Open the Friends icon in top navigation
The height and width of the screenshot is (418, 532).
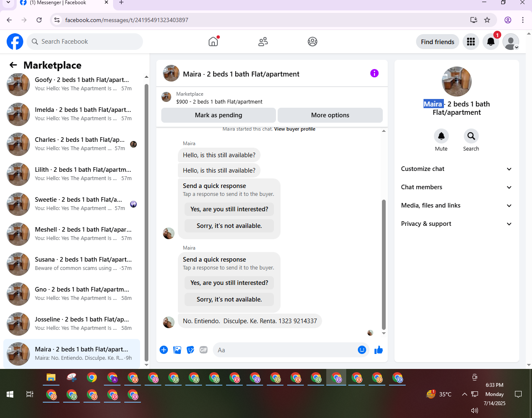click(263, 42)
